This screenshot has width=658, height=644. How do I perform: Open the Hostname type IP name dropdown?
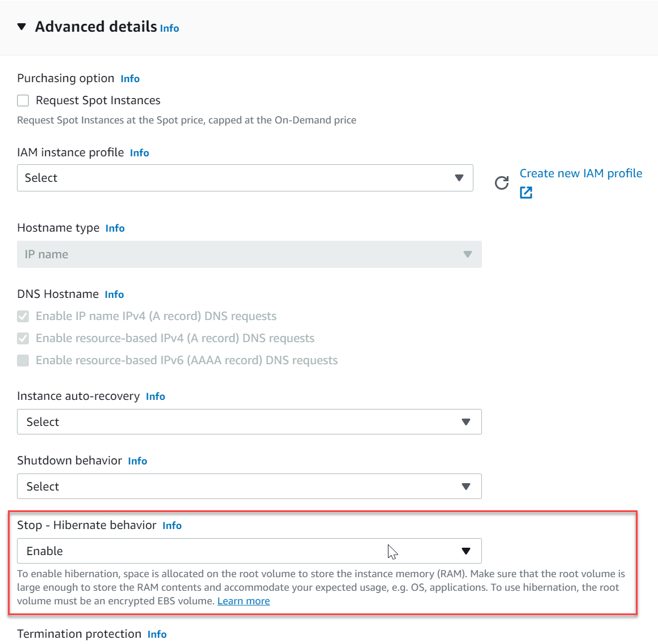(249, 254)
